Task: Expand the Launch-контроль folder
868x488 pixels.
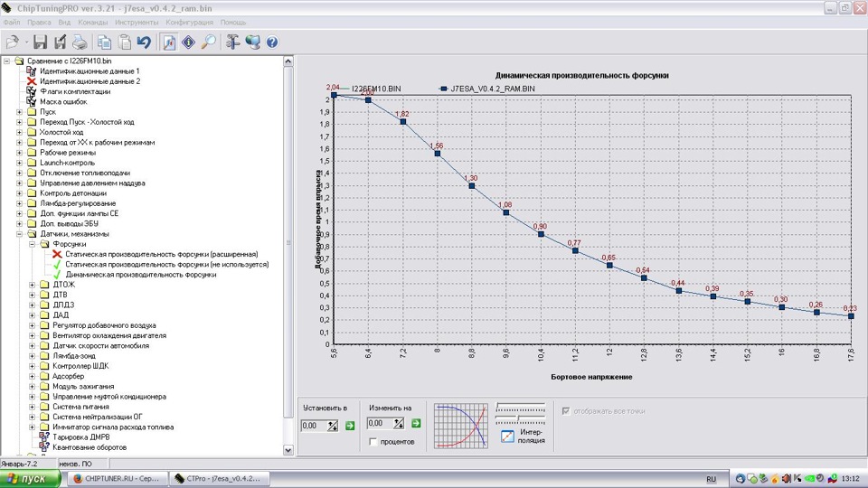Action: (x=19, y=163)
